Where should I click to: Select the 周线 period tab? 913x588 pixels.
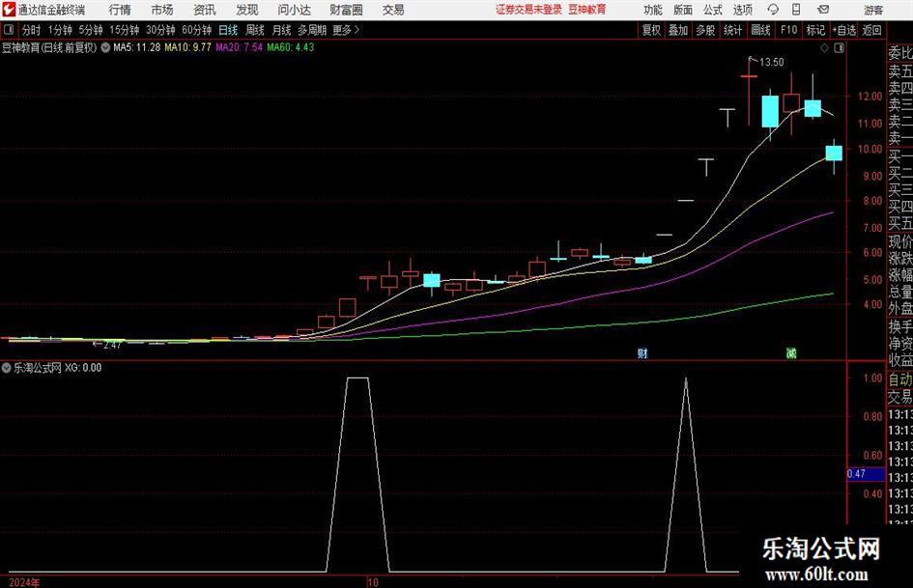[x=255, y=30]
